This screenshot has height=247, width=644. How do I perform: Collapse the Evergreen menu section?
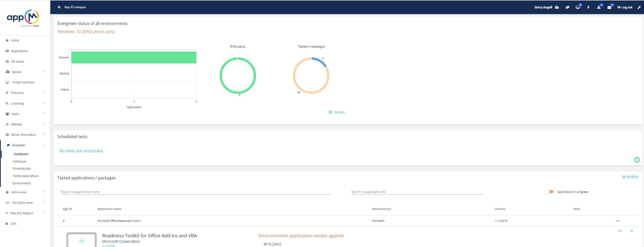(x=19, y=145)
